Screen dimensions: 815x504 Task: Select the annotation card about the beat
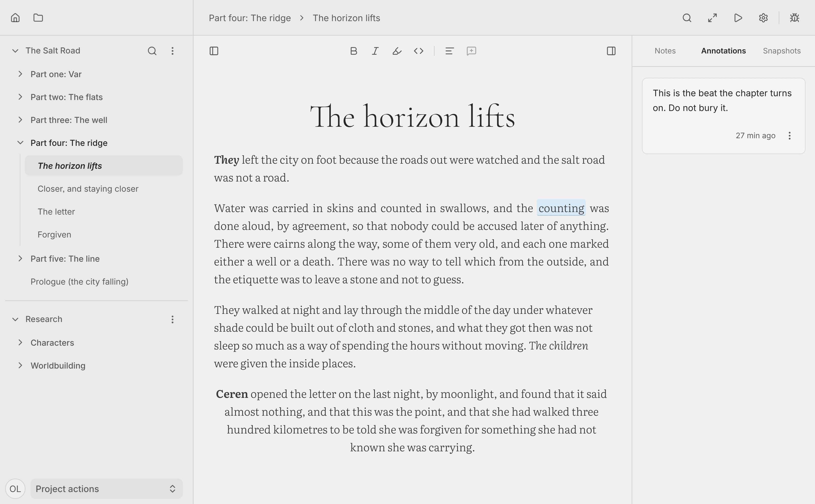coord(724,116)
